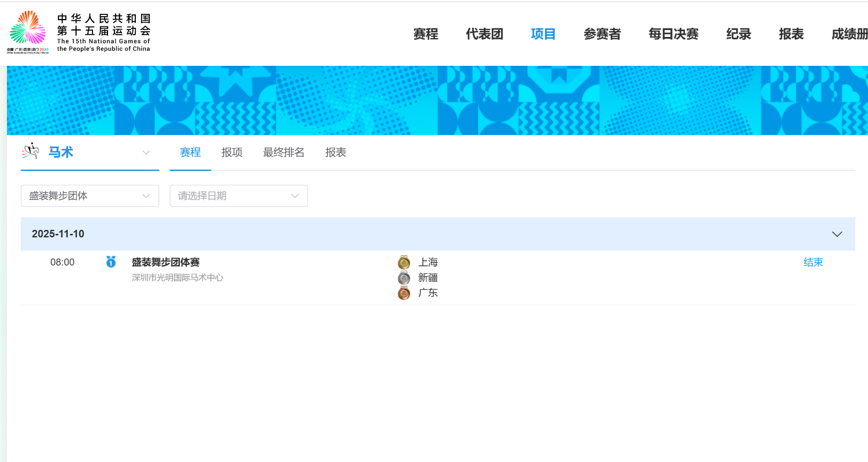Click the gold medal icon for 上海
Image resolution: width=868 pixels, height=462 pixels.
[404, 263]
